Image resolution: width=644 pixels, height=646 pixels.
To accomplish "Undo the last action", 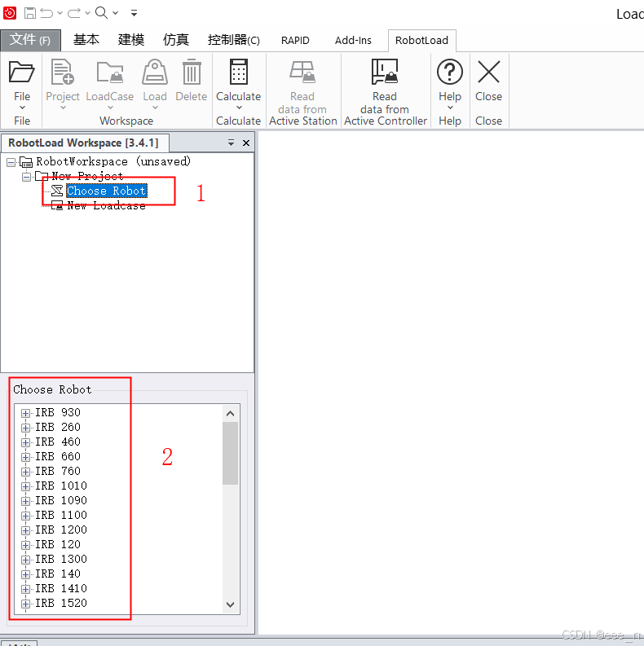I will (x=46, y=13).
